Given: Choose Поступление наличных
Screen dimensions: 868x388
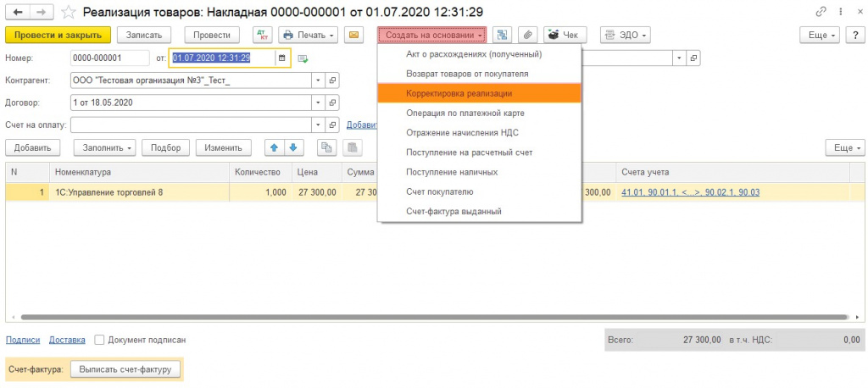Looking at the screenshot, I should pos(480,172).
